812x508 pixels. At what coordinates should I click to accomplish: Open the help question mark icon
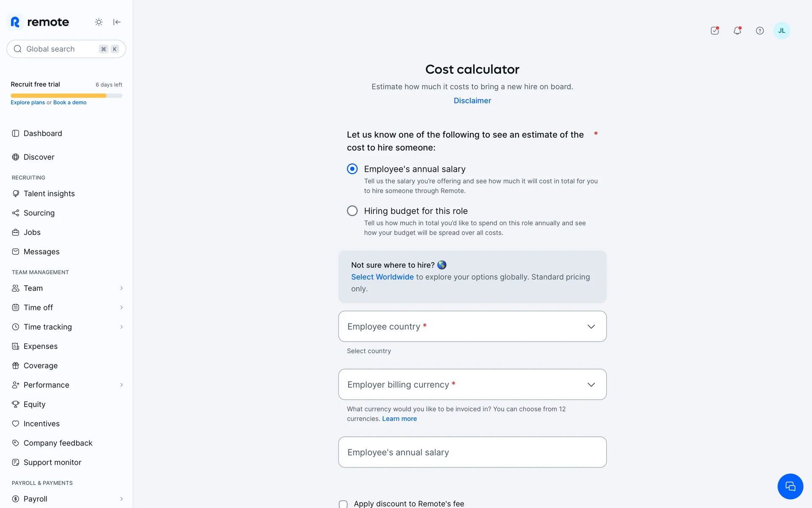pyautogui.click(x=760, y=30)
